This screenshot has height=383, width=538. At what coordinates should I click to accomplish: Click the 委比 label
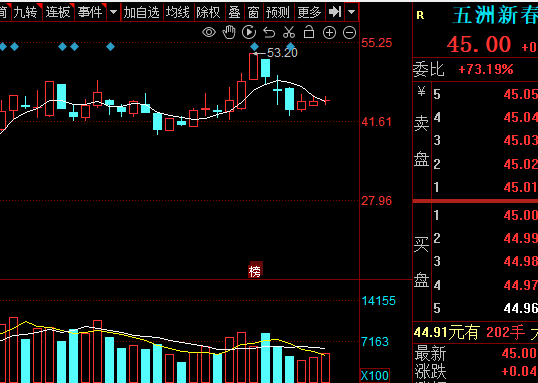click(428, 70)
